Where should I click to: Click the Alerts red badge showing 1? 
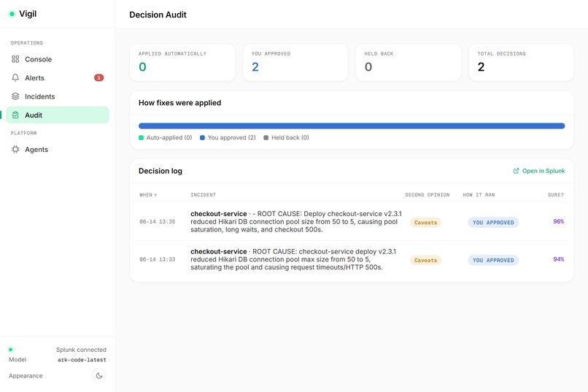tap(98, 77)
